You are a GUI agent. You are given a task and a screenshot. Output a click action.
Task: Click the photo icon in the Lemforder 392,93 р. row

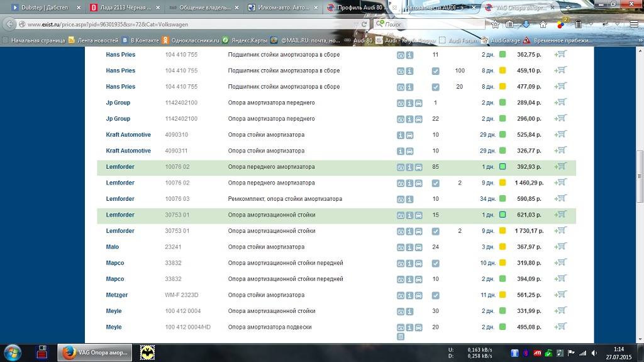401,167
